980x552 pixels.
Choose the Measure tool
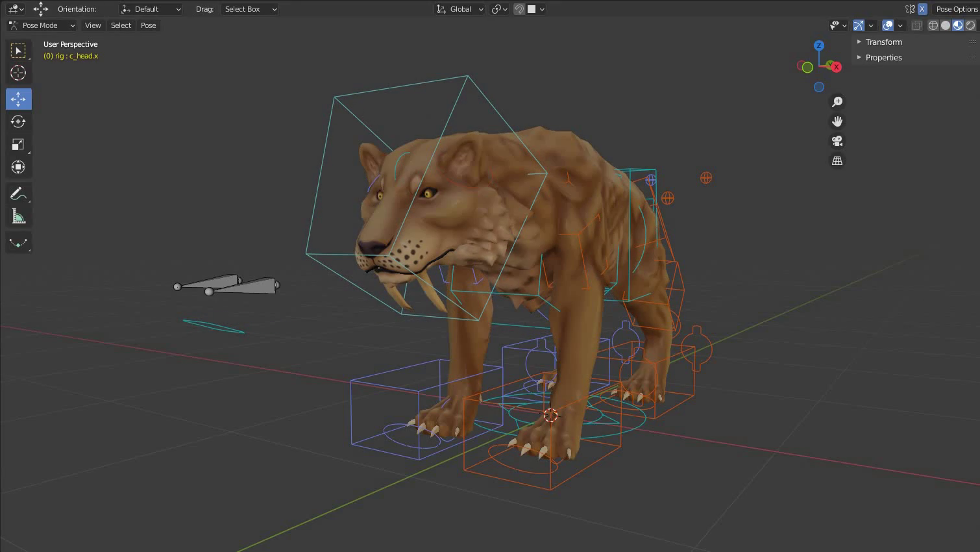click(x=18, y=216)
